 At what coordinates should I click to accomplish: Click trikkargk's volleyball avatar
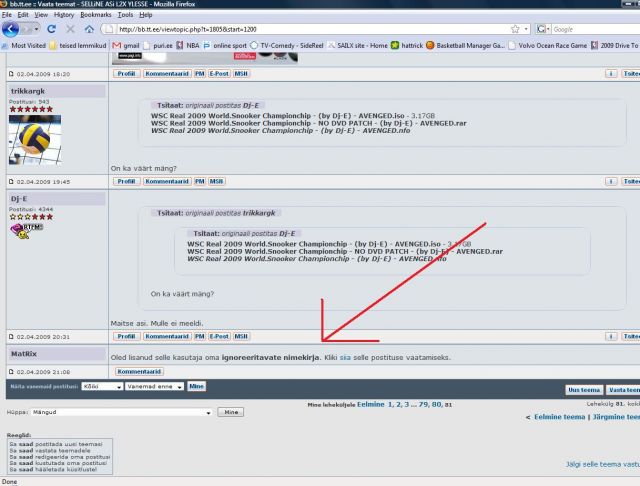click(35, 139)
